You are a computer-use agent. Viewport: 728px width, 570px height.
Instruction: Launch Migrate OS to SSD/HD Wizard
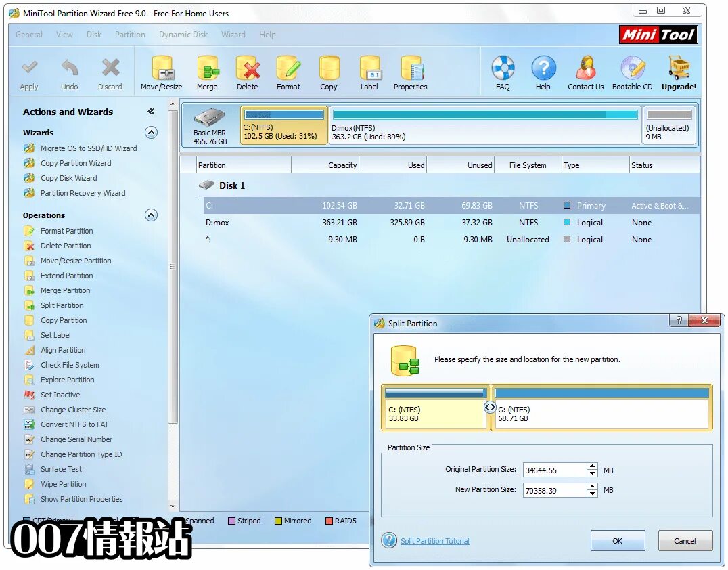pyautogui.click(x=89, y=148)
